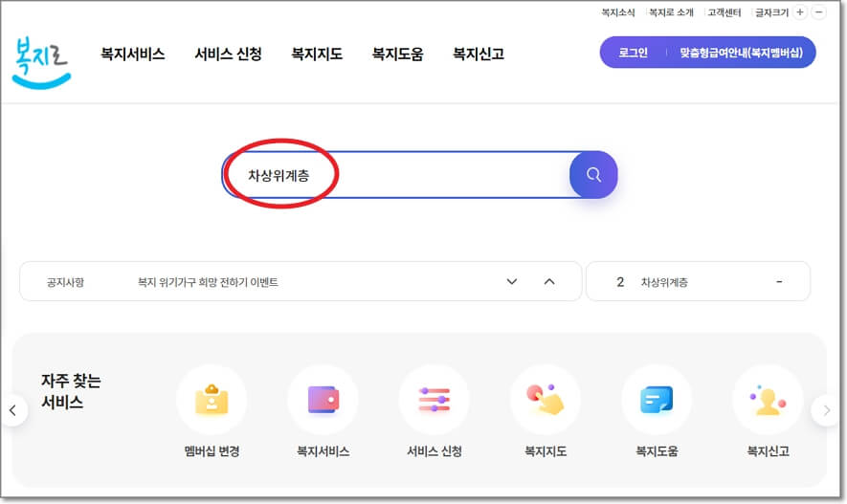The width and height of the screenshot is (847, 504).
Task: Open 고객센터 utility link
Action: pyautogui.click(x=724, y=12)
